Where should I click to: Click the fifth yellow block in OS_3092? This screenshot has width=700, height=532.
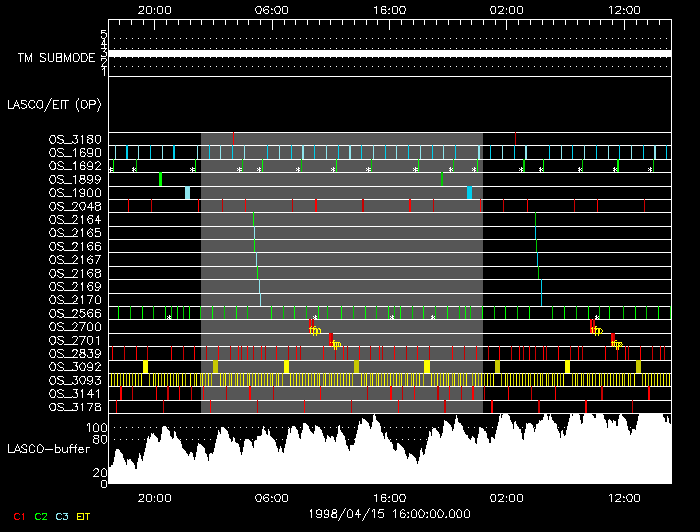[427, 367]
